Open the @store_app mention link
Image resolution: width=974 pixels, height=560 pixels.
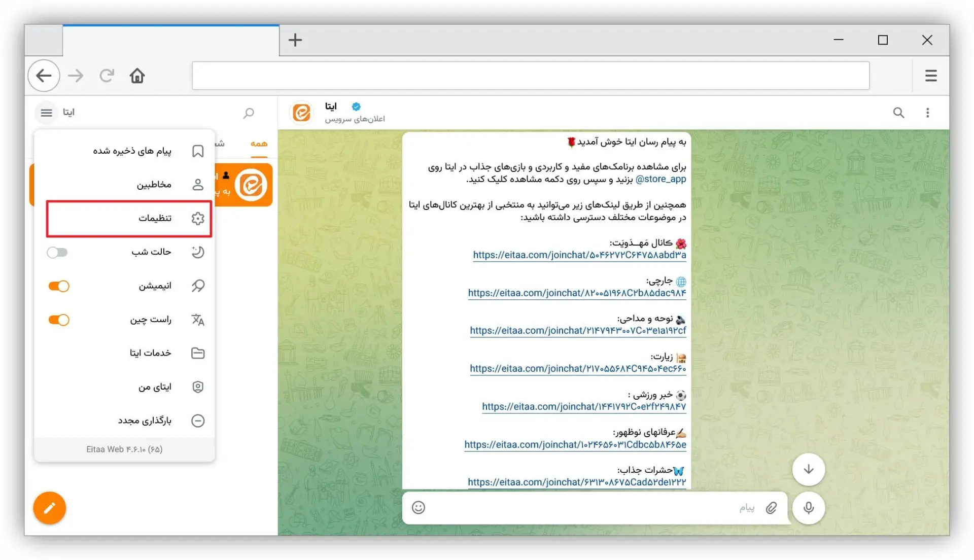660,179
